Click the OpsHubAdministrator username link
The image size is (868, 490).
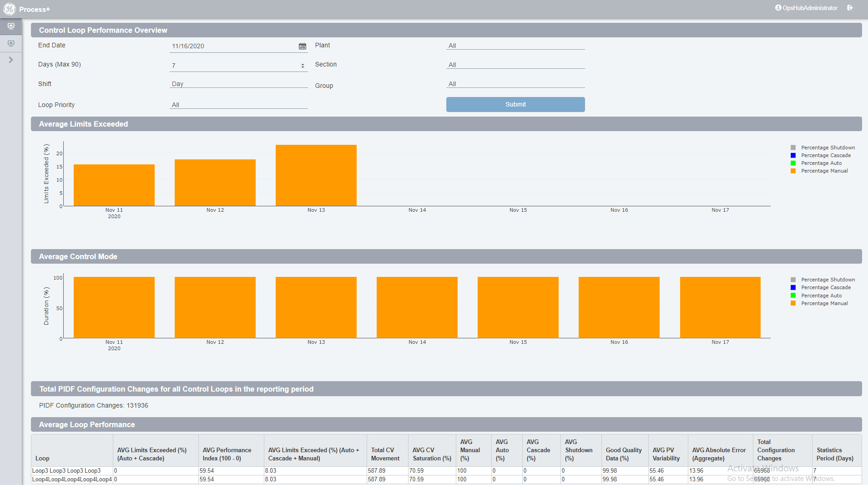810,8
